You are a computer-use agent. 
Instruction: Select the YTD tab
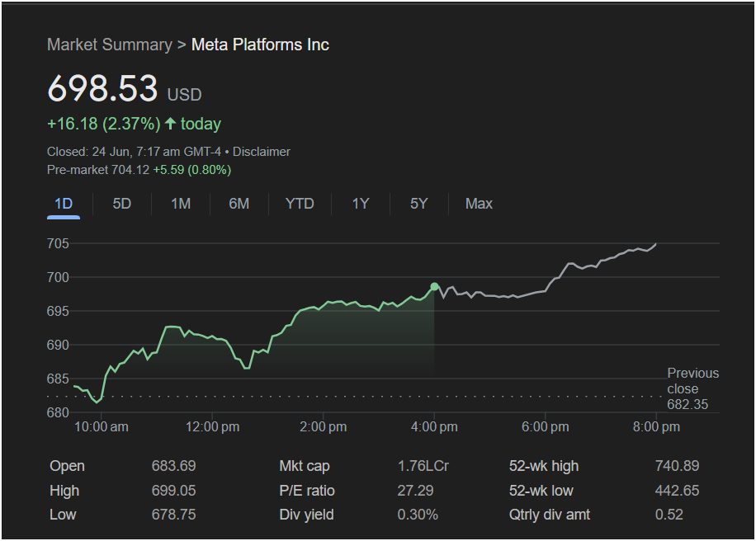[300, 204]
